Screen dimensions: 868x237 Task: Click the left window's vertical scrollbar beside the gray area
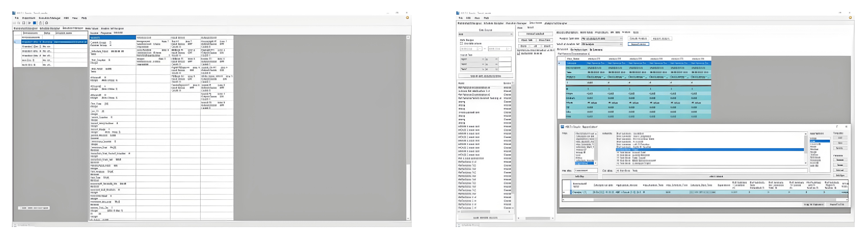click(408, 128)
